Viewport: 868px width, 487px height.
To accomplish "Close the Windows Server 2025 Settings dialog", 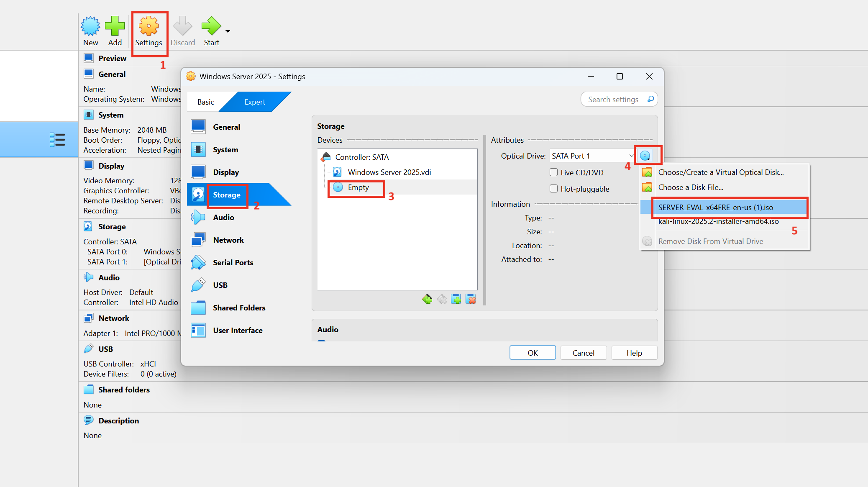I will (649, 76).
